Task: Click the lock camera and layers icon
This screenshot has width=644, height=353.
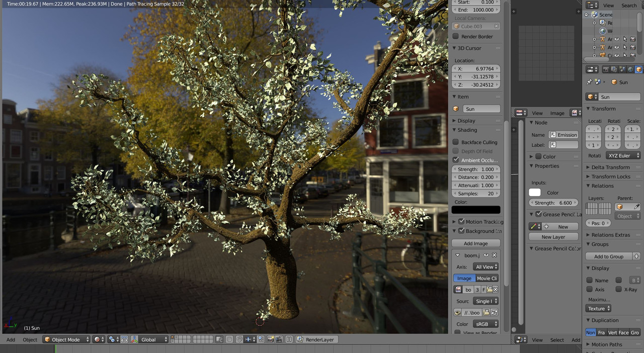Action: (x=220, y=339)
